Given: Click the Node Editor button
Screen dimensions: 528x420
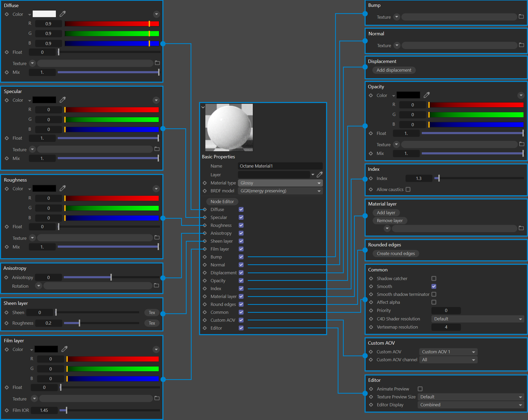Looking at the screenshot, I should click(x=222, y=202).
